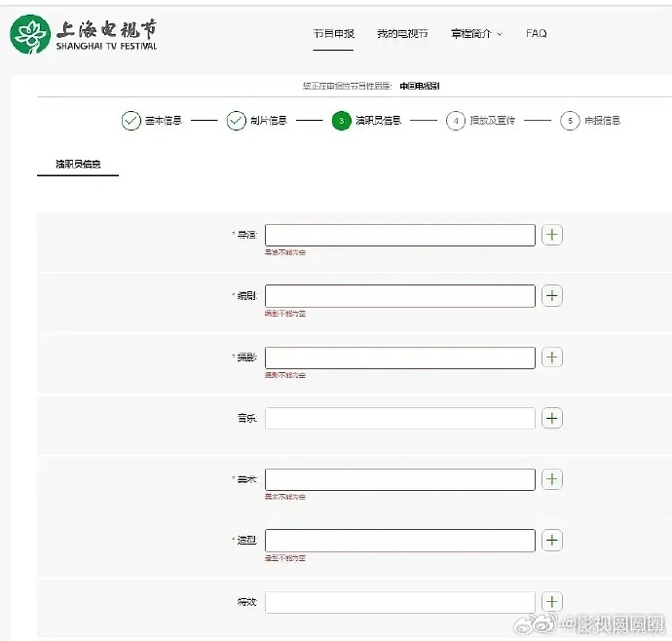Click the 导演不能为空 error message
This screenshot has width=672, height=641.
pos(285,252)
